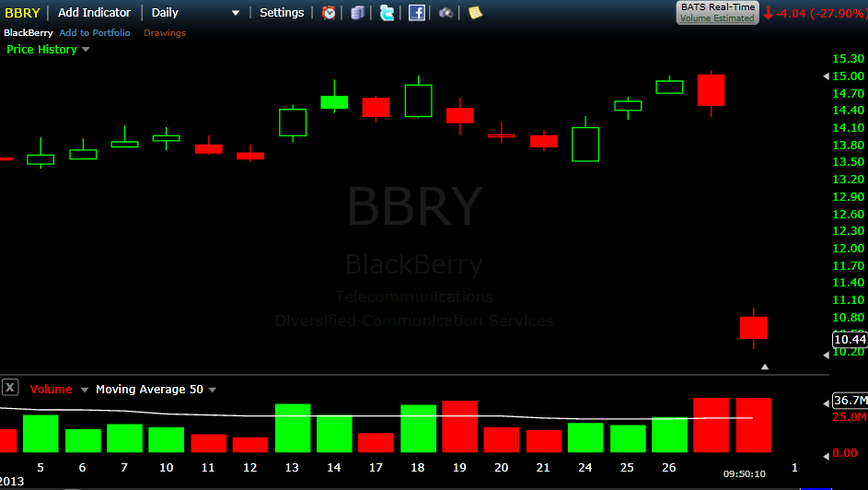Select the green candlestick for the 13th
The image size is (868, 490).
pos(293,122)
